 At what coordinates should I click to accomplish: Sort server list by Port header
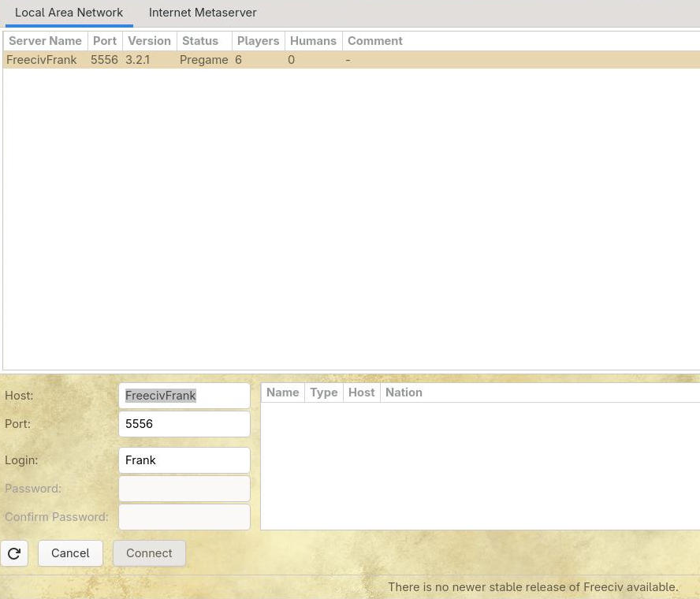(x=105, y=41)
